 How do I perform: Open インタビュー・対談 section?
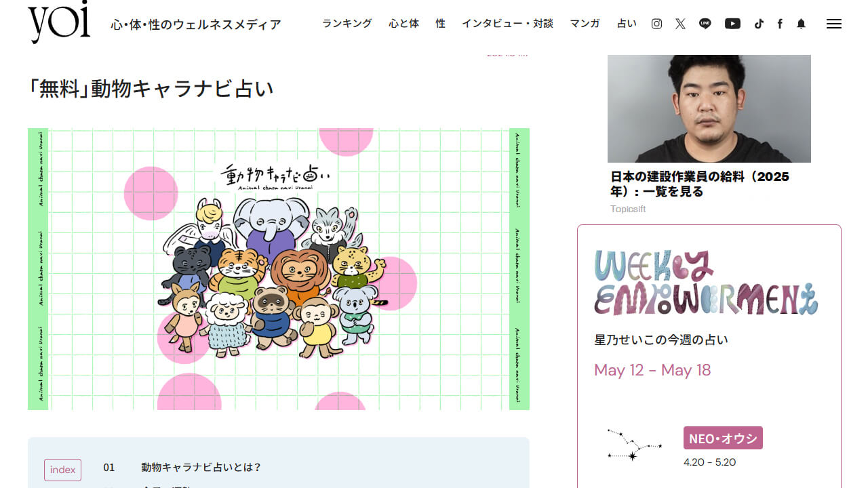[507, 23]
